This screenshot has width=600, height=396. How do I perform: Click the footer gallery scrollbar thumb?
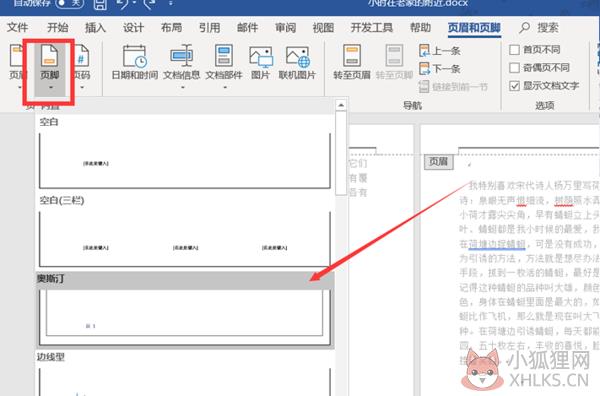[x=341, y=153]
